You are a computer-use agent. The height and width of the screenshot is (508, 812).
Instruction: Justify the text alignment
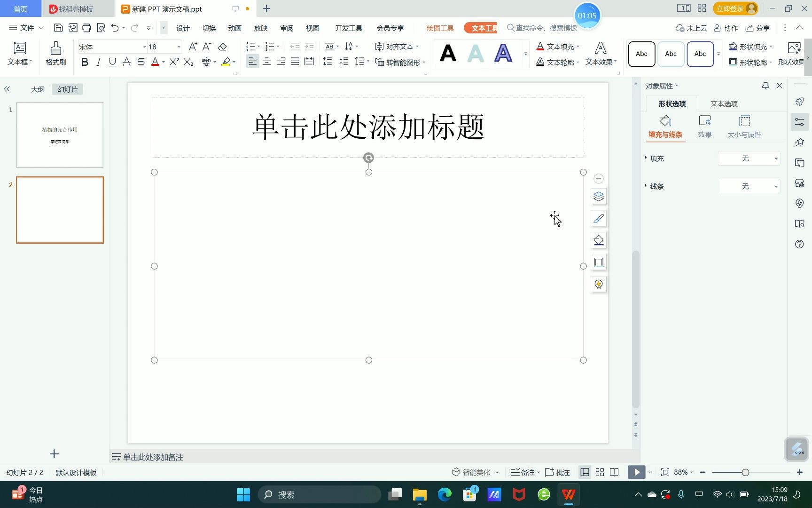point(295,62)
